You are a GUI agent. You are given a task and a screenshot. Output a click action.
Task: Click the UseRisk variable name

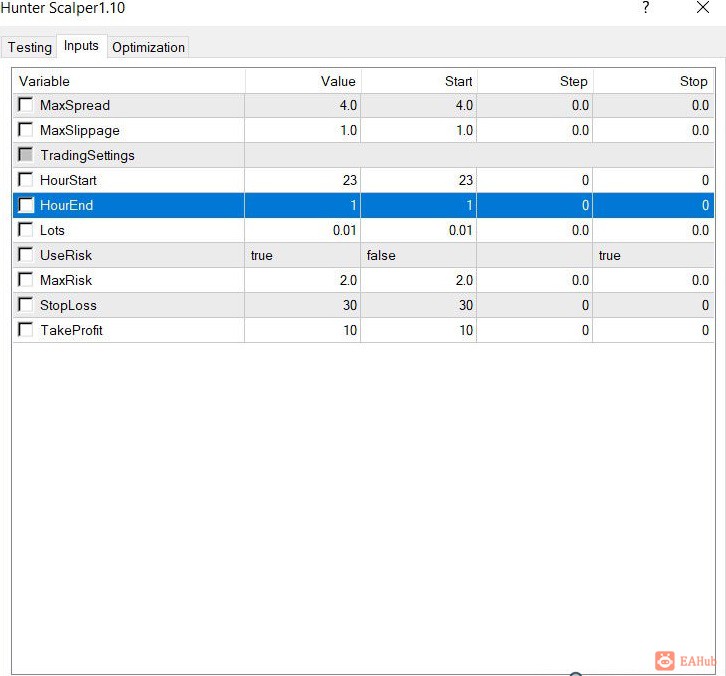pyautogui.click(x=66, y=255)
